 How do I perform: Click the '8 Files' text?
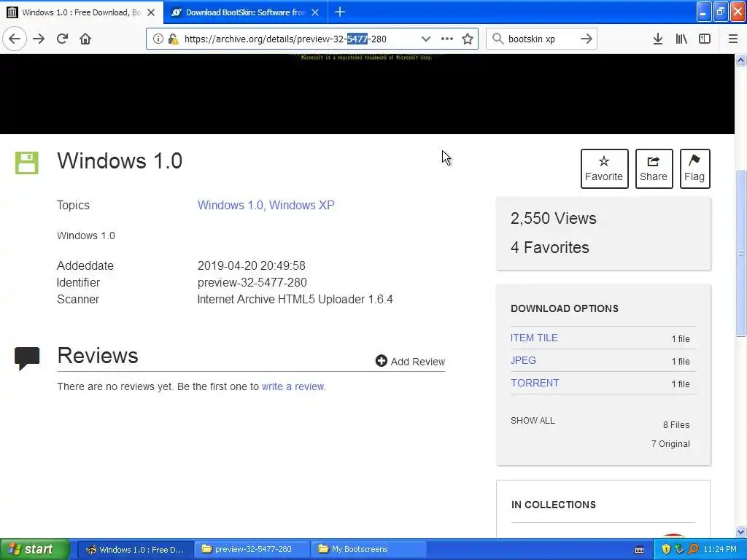pyautogui.click(x=676, y=425)
